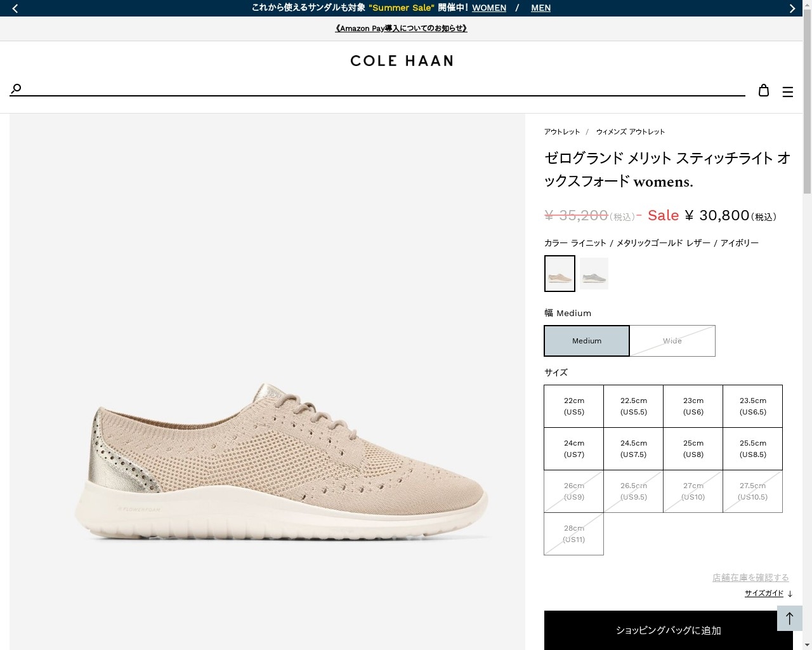This screenshot has width=812, height=650.
Task: Choose size 23cm (US6)
Action: coord(693,406)
